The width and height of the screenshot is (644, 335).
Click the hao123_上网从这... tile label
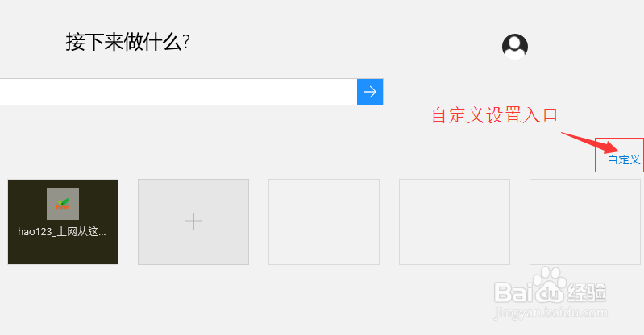(62, 232)
